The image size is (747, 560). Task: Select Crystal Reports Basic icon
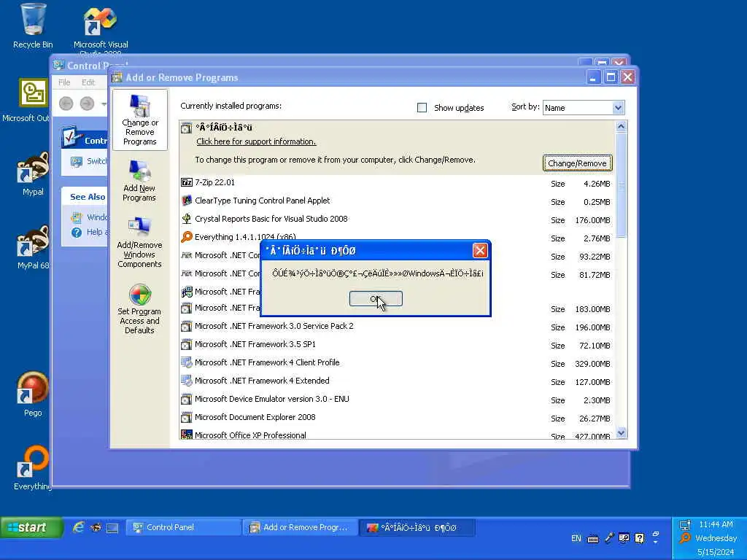187,219
